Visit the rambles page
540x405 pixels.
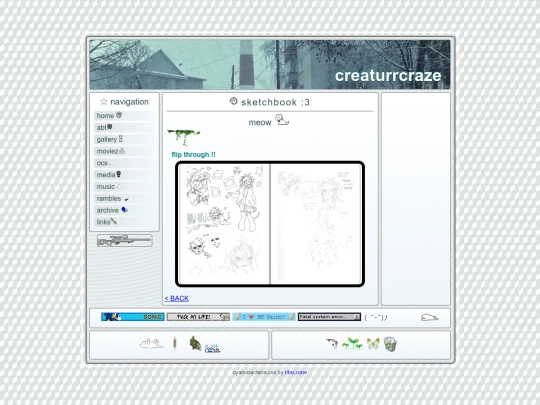click(x=124, y=198)
